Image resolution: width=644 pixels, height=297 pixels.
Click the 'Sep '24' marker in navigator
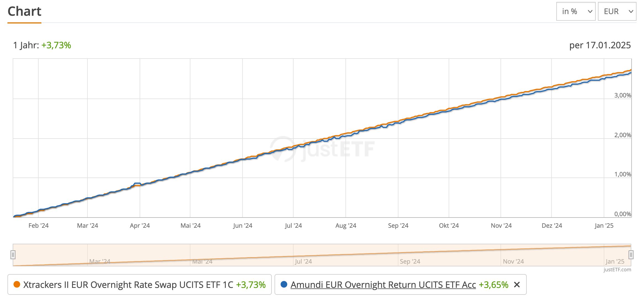tap(410, 261)
